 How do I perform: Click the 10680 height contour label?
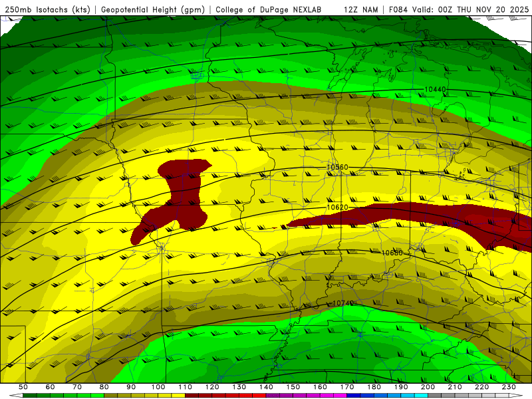(x=392, y=253)
